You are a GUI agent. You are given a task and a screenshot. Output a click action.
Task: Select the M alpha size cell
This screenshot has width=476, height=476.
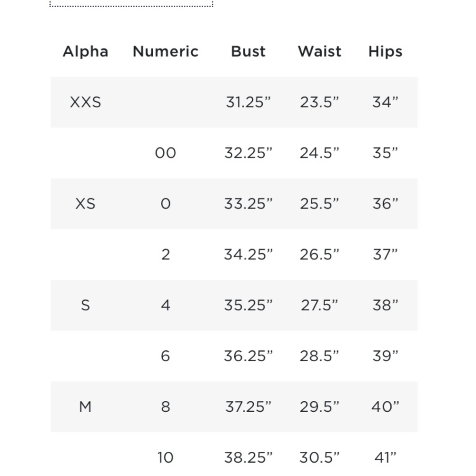click(85, 407)
